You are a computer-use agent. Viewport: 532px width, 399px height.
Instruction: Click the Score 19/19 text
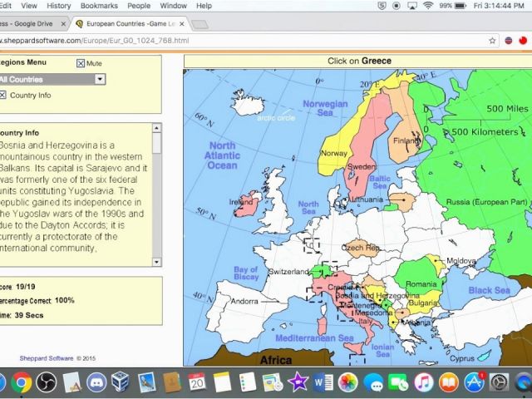(17, 287)
